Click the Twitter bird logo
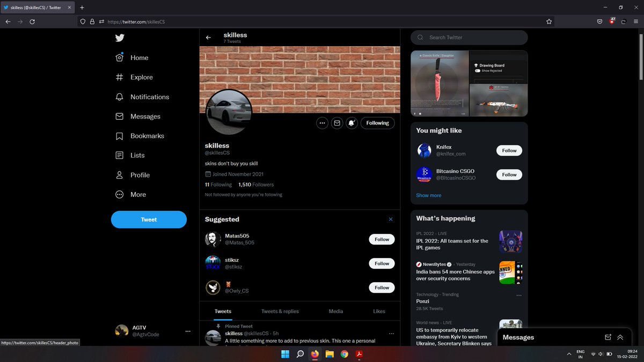Viewport: 644px width, 362px height. click(120, 38)
